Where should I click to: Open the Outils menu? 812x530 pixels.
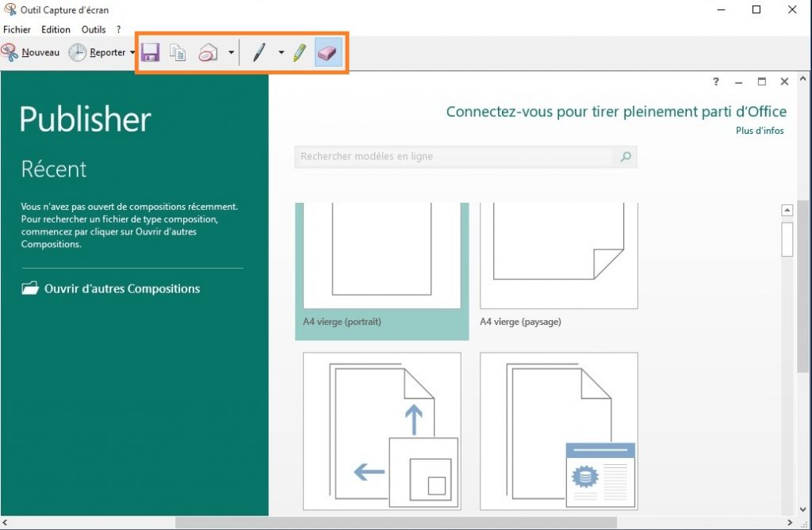(x=94, y=29)
